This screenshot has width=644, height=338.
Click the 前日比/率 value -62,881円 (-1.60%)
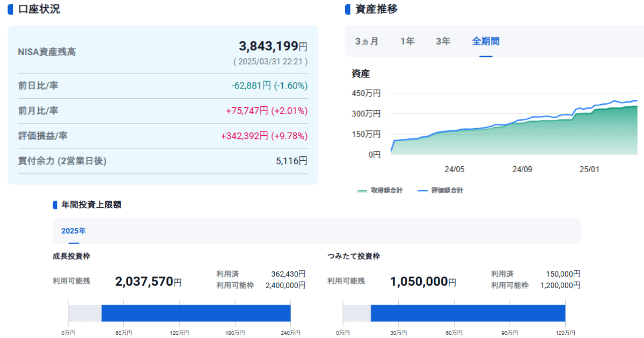click(x=269, y=86)
